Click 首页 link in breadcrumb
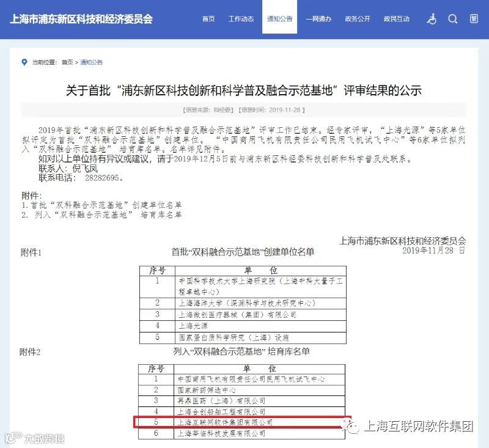The width and height of the screenshot is (489, 448). click(x=67, y=62)
